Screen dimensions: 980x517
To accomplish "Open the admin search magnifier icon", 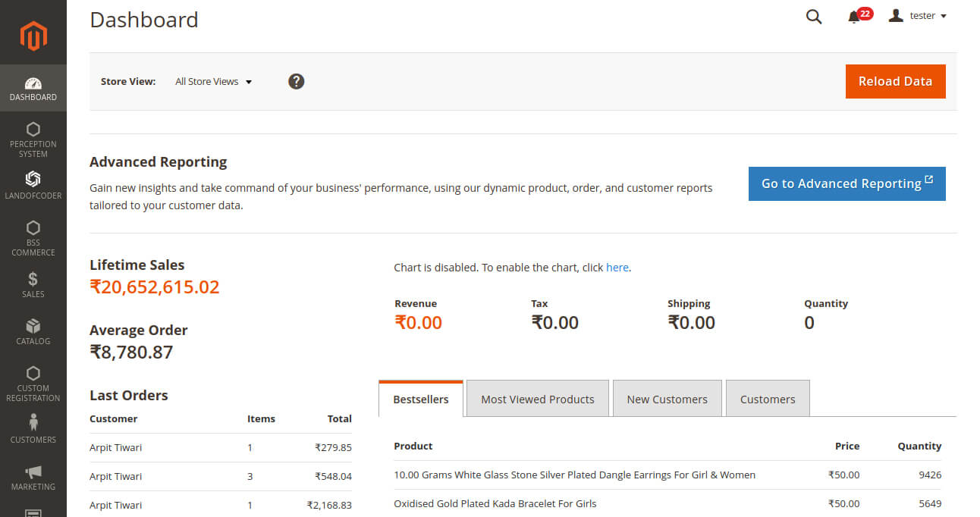I will click(x=813, y=16).
